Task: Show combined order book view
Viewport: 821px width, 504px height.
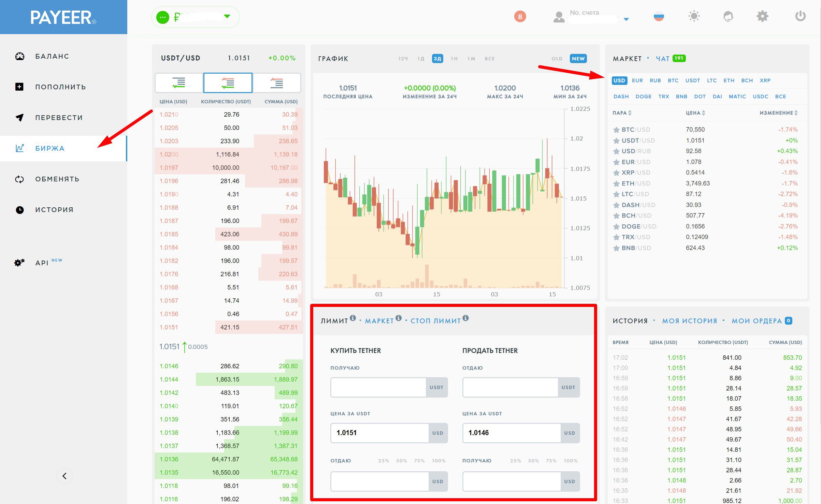Action: tap(228, 83)
